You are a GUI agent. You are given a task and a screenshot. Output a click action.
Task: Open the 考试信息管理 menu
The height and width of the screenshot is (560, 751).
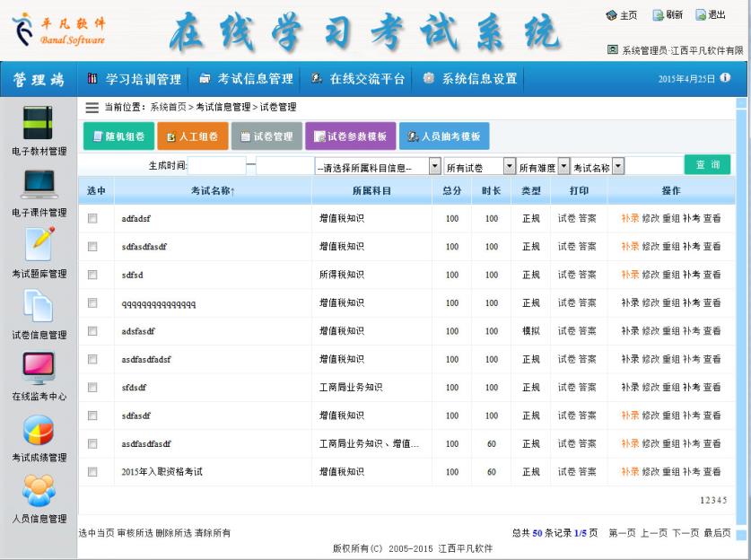[x=246, y=79]
